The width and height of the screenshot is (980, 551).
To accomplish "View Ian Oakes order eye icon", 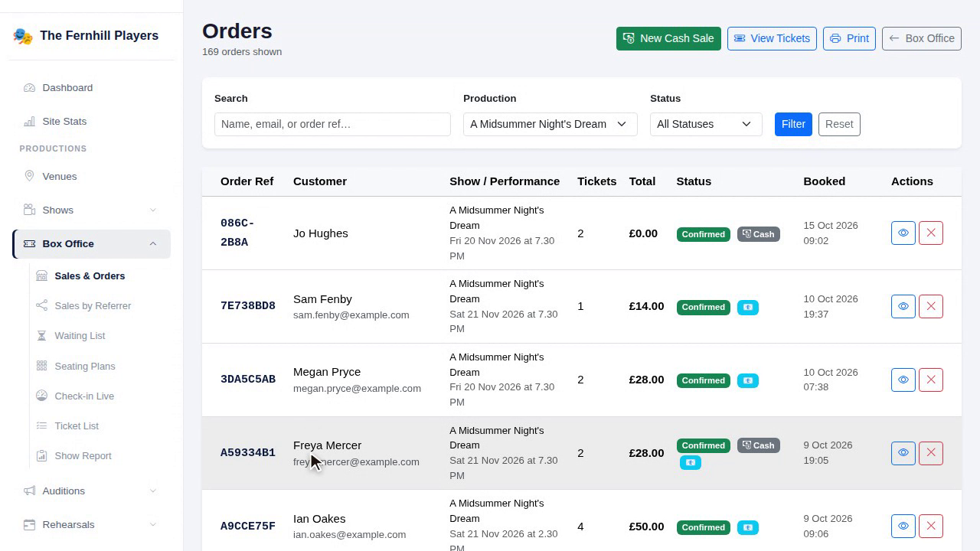I will (x=903, y=526).
